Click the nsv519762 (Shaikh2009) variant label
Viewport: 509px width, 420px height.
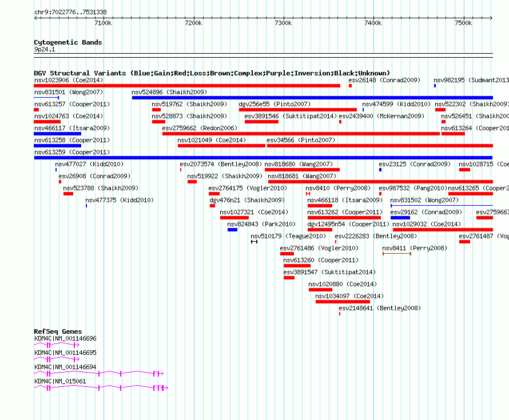189,104
